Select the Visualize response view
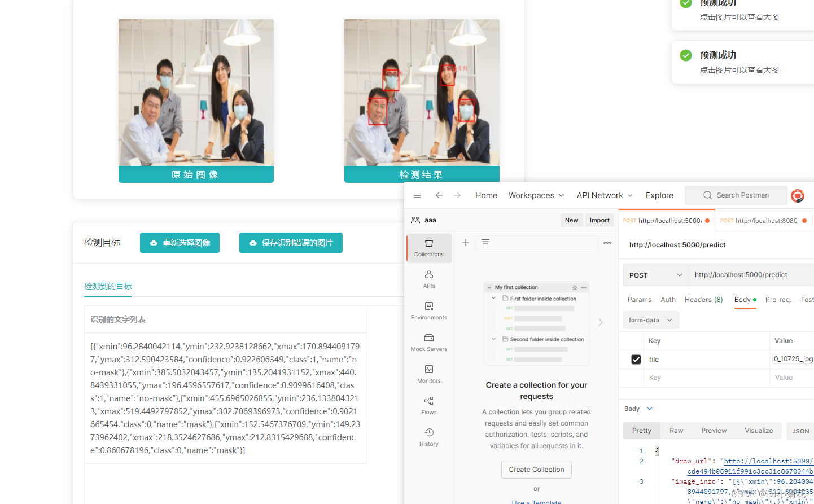The width and height of the screenshot is (814, 504). pos(759,431)
